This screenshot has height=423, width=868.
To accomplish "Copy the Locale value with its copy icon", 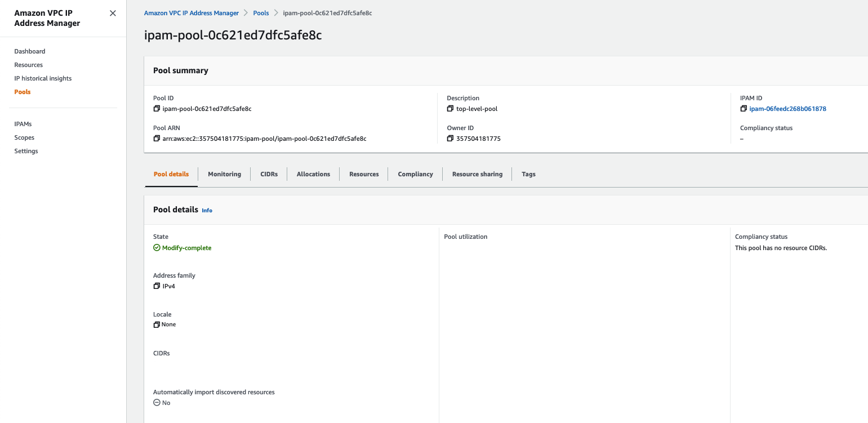I will 156,324.
